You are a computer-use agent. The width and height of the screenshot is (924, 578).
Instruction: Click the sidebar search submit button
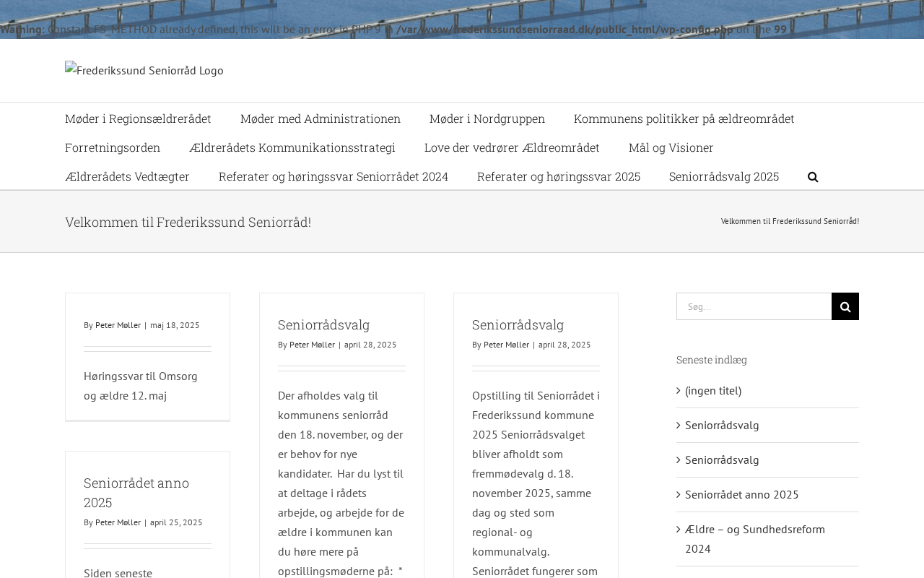845,306
